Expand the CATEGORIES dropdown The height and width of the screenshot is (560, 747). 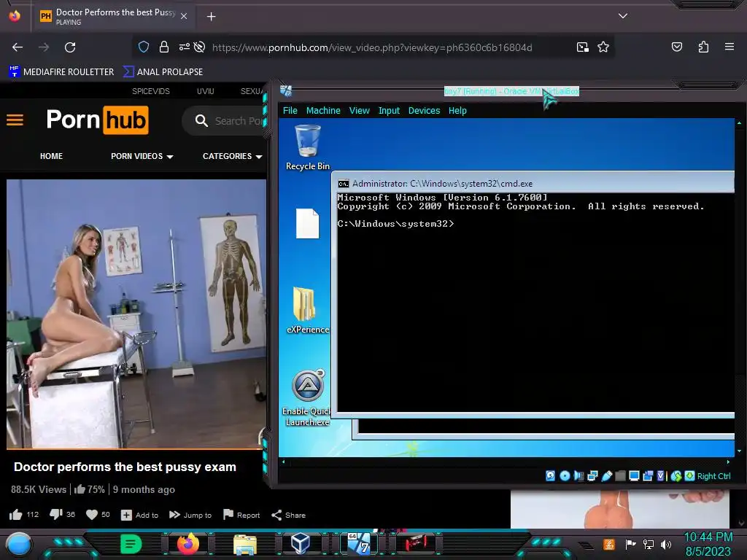(232, 156)
